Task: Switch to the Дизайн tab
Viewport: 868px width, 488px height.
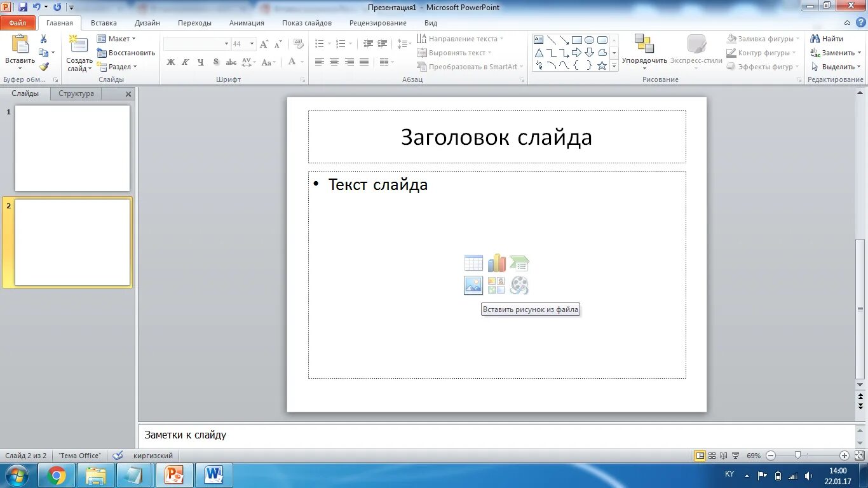Action: coord(147,23)
